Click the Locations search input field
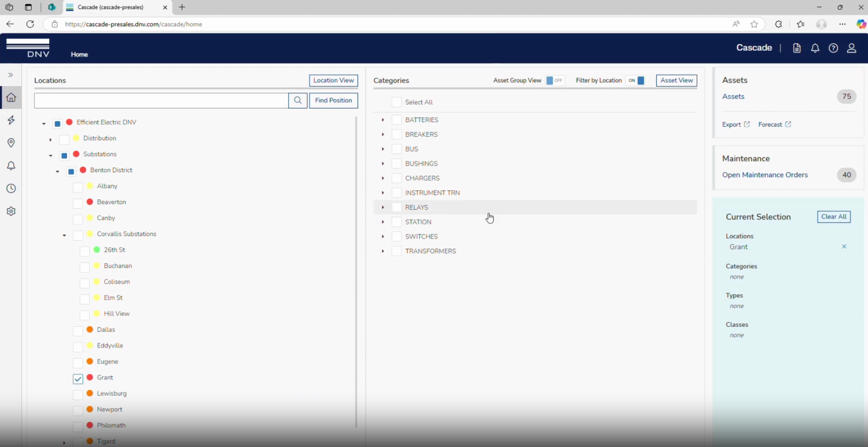This screenshot has height=447, width=868. tap(161, 100)
